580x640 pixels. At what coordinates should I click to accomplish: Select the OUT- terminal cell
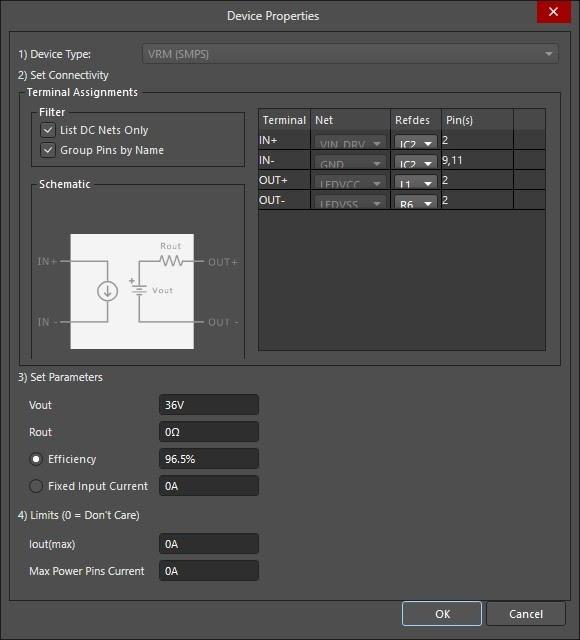[x=284, y=200]
